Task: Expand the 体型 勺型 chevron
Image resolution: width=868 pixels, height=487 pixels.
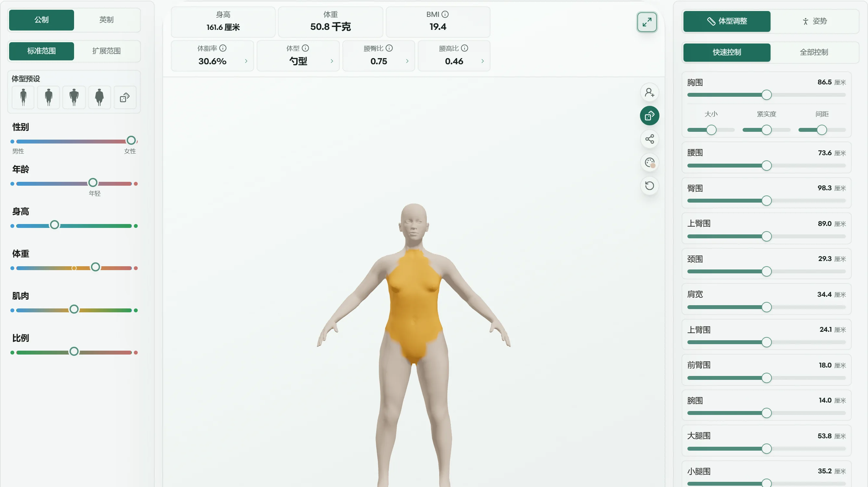Action: [332, 61]
